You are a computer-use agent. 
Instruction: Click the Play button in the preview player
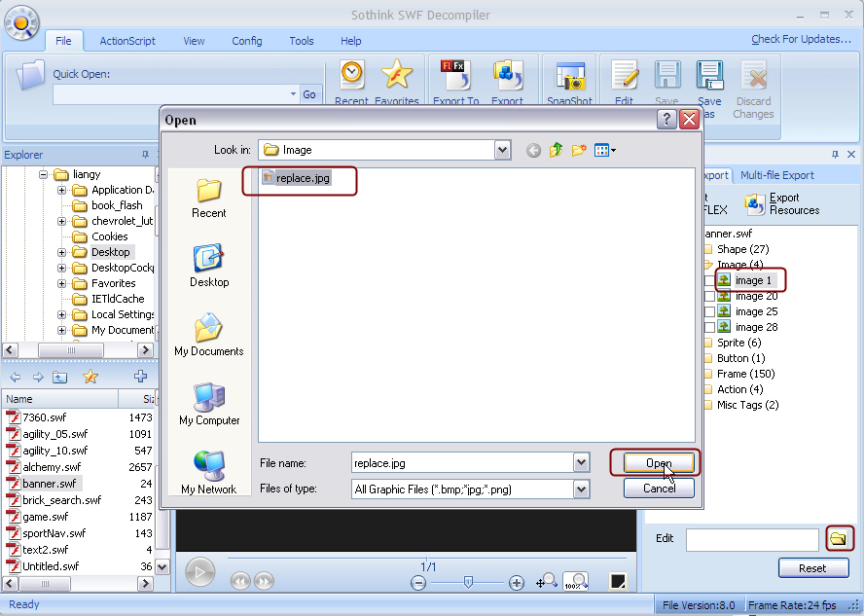click(x=199, y=572)
